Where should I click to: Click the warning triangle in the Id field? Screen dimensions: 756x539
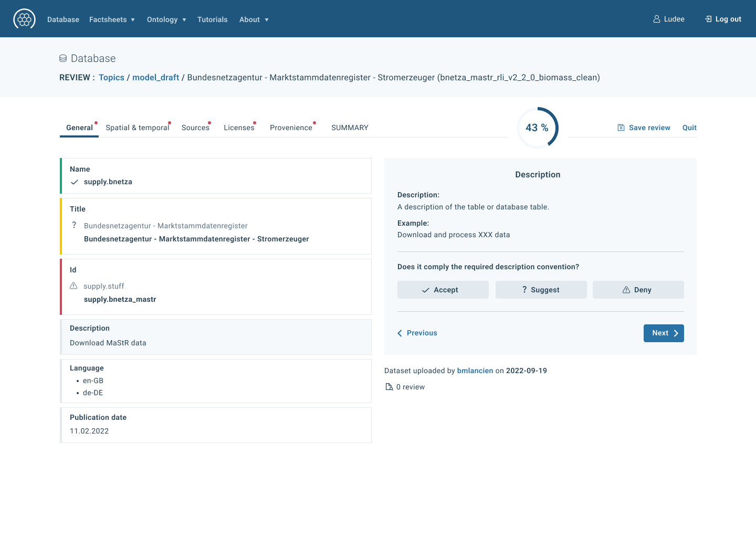tap(73, 286)
